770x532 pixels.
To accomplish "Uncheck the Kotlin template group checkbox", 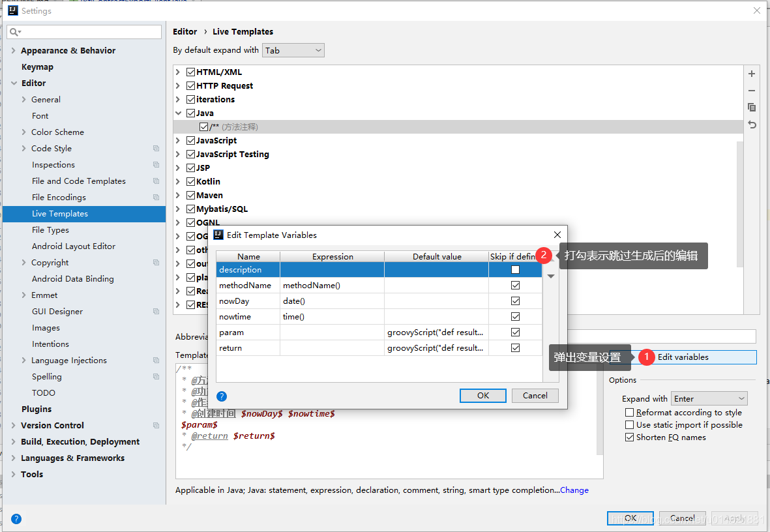I will click(191, 181).
